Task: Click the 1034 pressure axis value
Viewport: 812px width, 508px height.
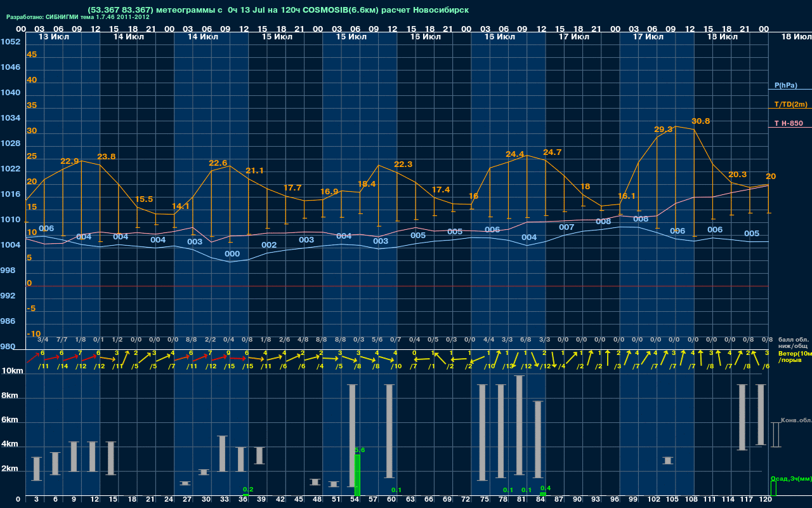Action: [x=10, y=118]
